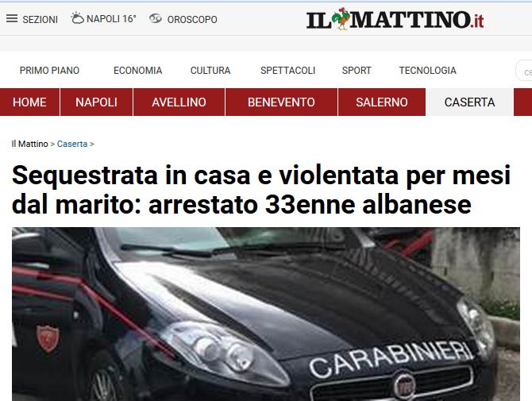Open the Sezioni label

tap(40, 20)
